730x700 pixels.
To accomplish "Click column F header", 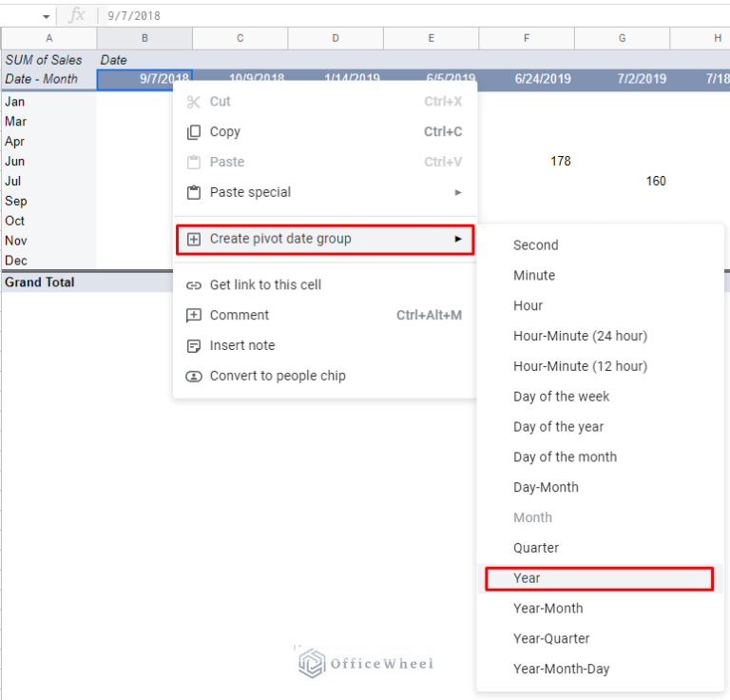I will tap(527, 38).
